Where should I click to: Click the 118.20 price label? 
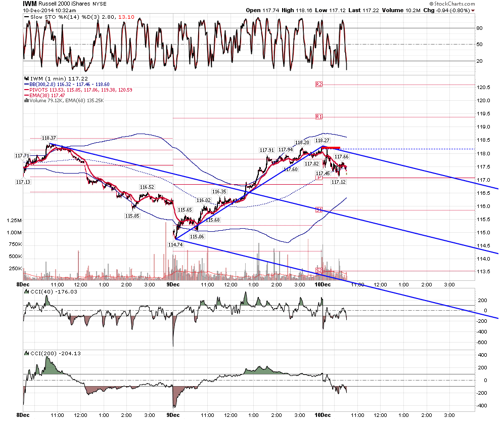click(302, 143)
